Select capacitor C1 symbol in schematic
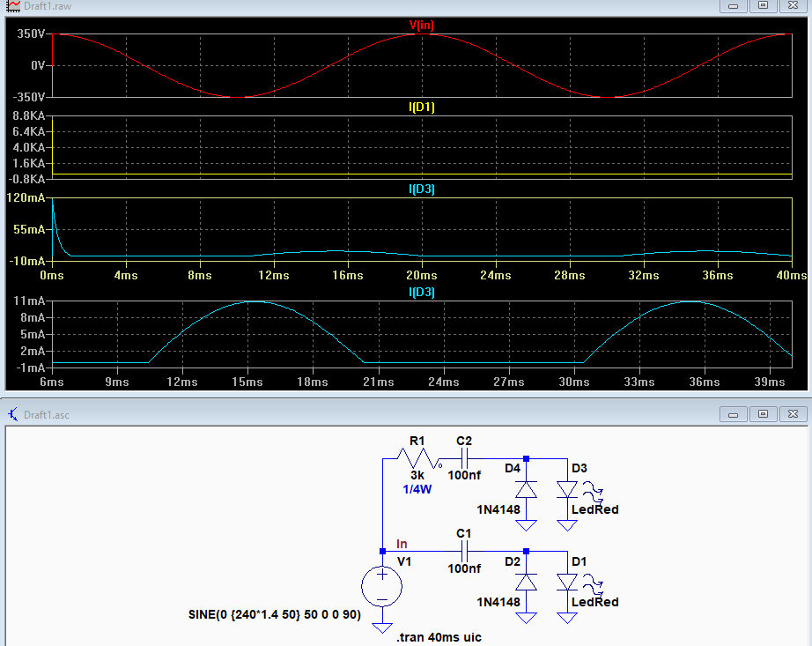812x646 pixels. pyautogui.click(x=464, y=551)
